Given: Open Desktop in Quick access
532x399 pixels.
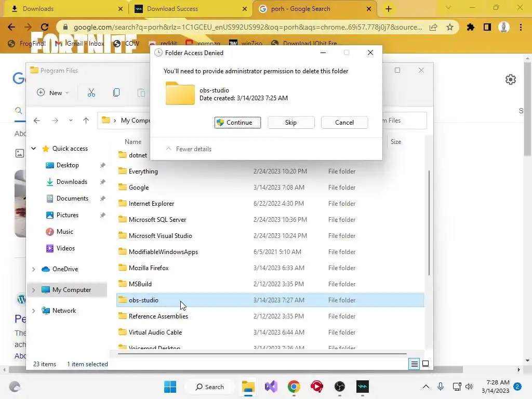Looking at the screenshot, I should click(x=68, y=165).
